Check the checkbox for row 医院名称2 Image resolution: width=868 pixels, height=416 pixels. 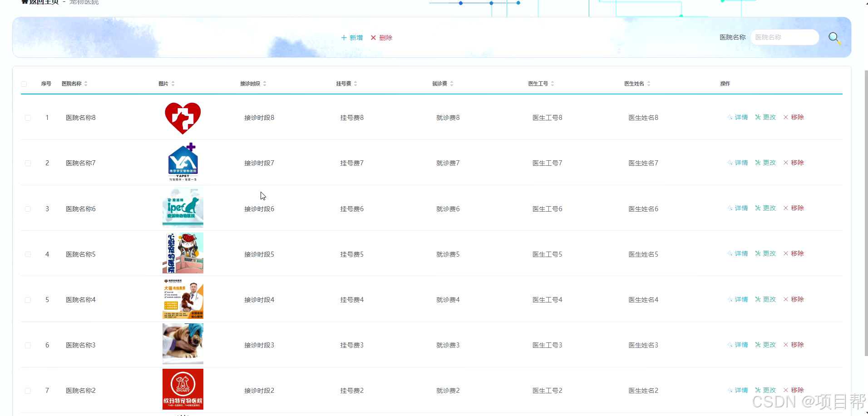pos(28,391)
